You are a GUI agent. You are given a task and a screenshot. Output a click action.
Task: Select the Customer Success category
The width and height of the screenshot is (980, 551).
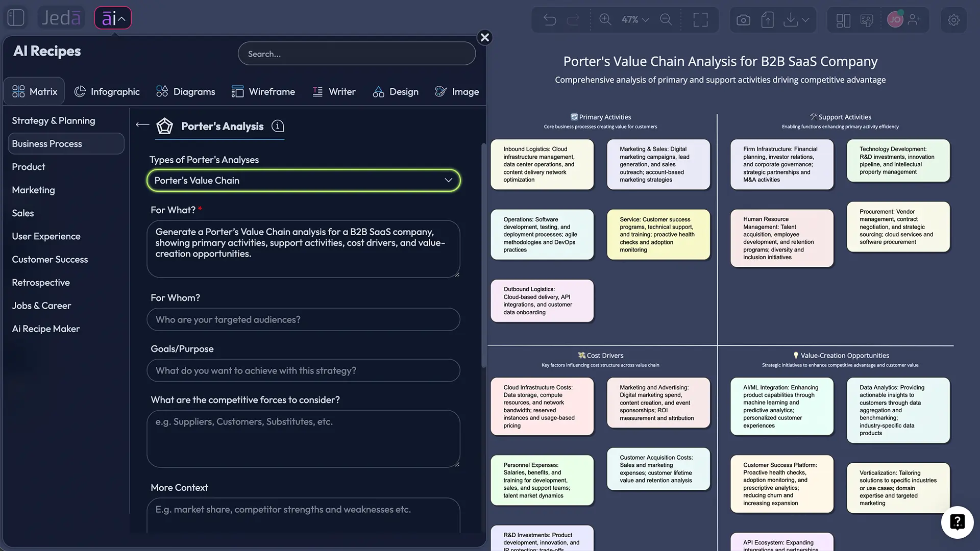pos(50,259)
